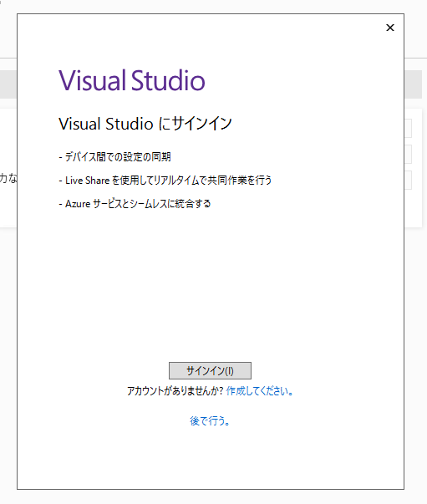Image resolution: width=427 pixels, height=504 pixels.
Task: Click the 'デバイス間での設定の同期' line
Action: (x=114, y=157)
